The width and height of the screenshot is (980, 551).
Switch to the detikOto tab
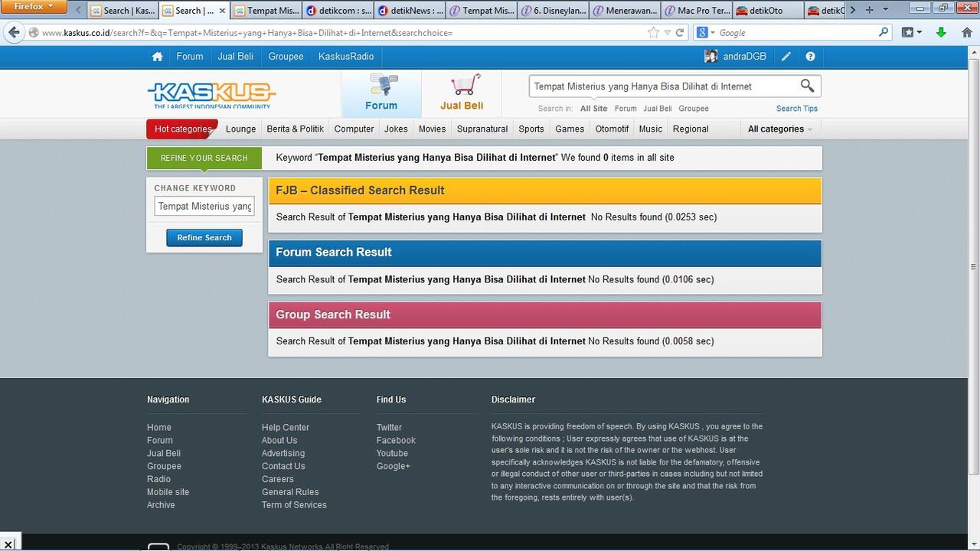coord(768,11)
